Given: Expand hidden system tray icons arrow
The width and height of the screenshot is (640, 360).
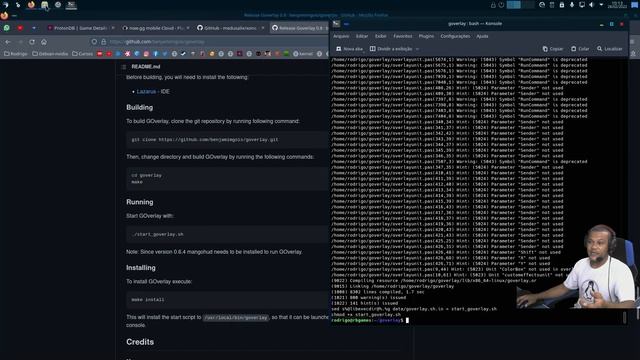Looking at the screenshot, I should [x=601, y=5].
